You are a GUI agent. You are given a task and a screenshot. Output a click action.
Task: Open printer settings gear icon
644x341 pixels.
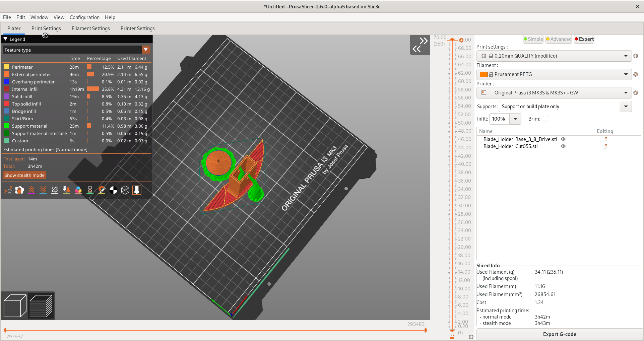636,93
